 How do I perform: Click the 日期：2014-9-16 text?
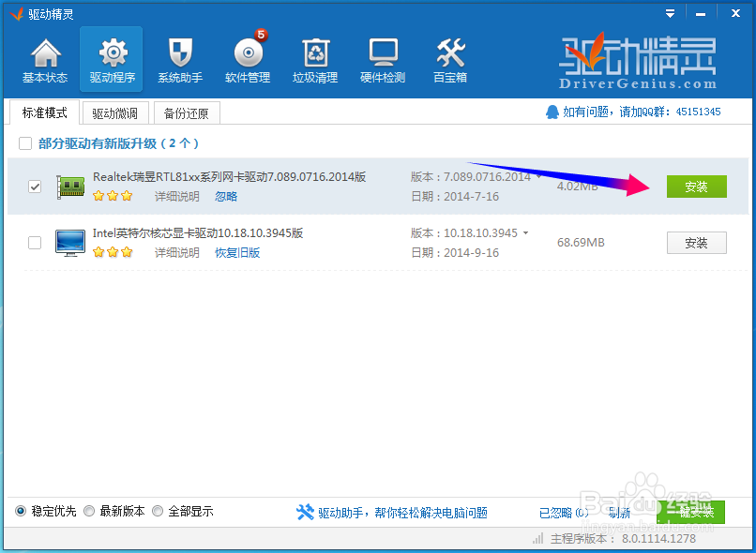point(455,253)
